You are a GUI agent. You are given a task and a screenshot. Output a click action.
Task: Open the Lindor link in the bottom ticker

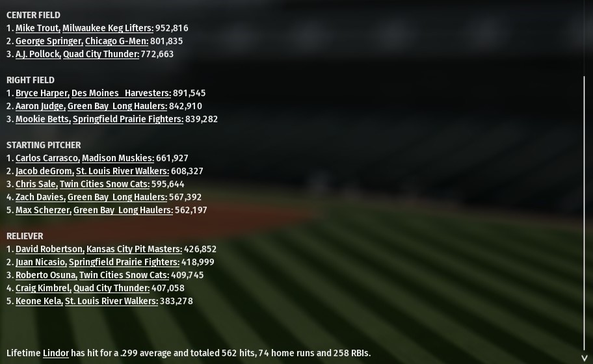coord(55,353)
